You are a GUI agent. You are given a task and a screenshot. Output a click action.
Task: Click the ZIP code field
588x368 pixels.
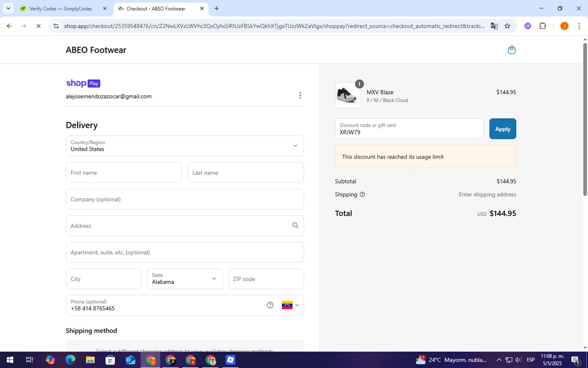(266, 279)
